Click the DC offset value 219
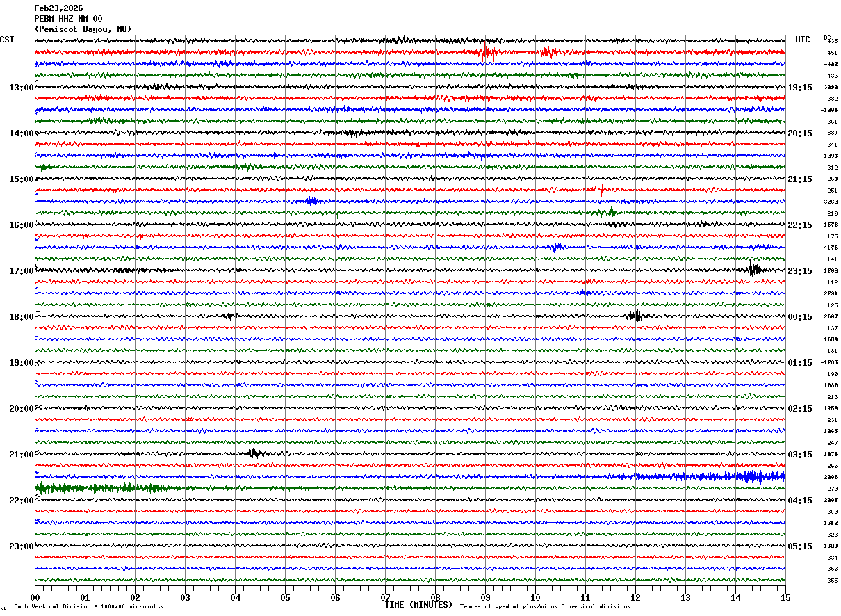This screenshot has height=616, width=841. [x=832, y=213]
